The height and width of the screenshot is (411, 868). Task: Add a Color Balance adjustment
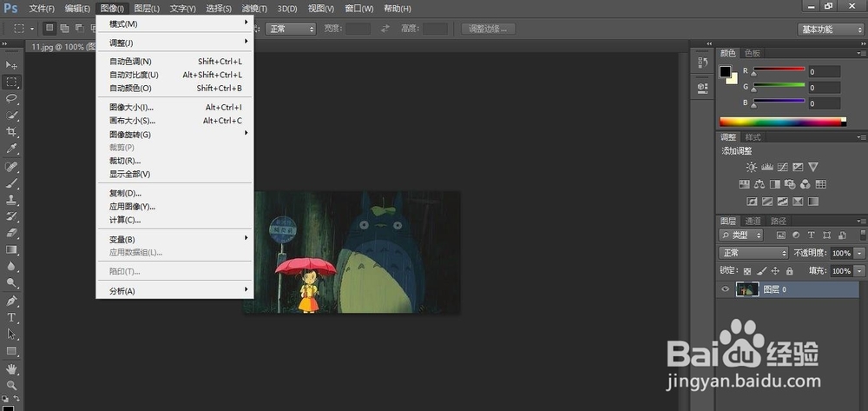(x=759, y=184)
